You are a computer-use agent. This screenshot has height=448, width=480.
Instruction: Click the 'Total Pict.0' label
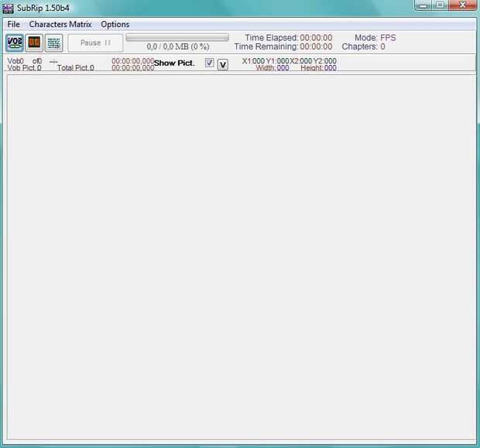[x=76, y=67]
